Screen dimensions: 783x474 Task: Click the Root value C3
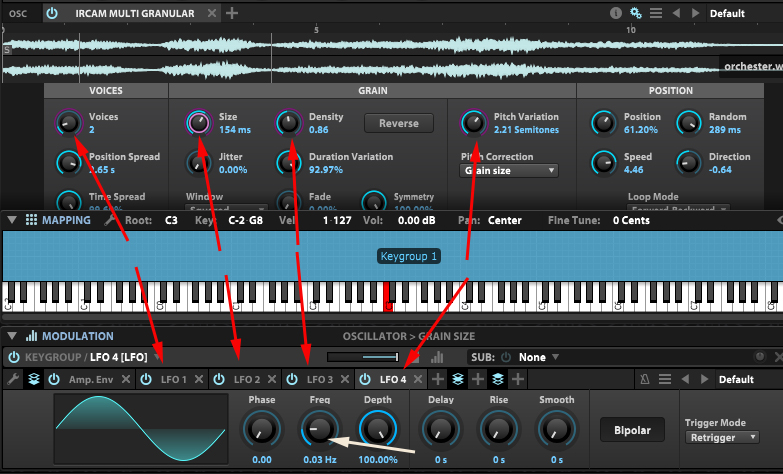pos(171,220)
